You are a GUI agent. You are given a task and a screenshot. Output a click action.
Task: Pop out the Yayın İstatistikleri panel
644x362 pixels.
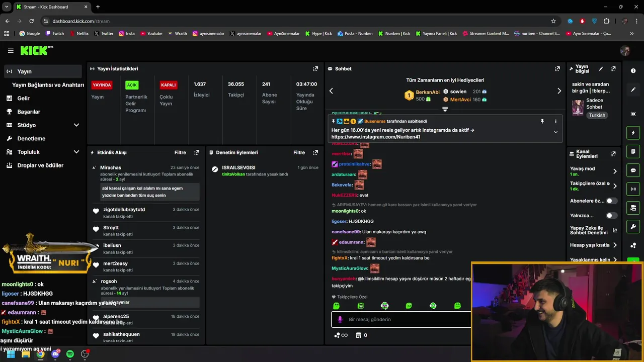click(315, 68)
